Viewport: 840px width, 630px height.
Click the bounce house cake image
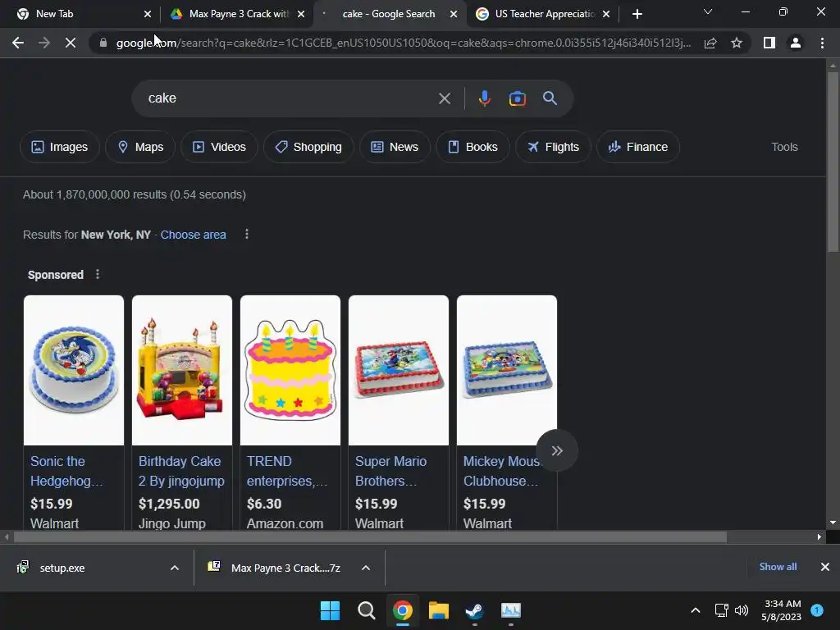point(182,370)
